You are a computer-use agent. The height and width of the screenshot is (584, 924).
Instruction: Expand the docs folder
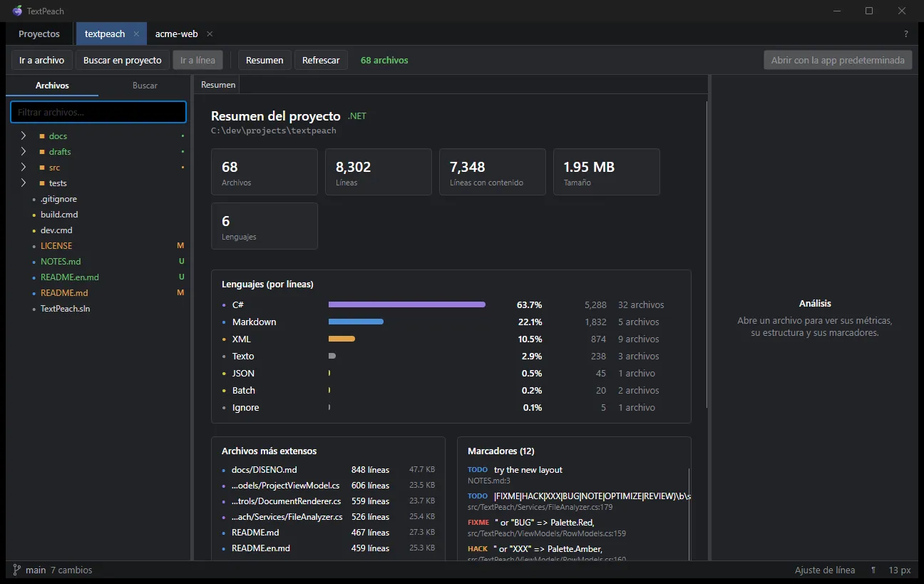tap(24, 135)
